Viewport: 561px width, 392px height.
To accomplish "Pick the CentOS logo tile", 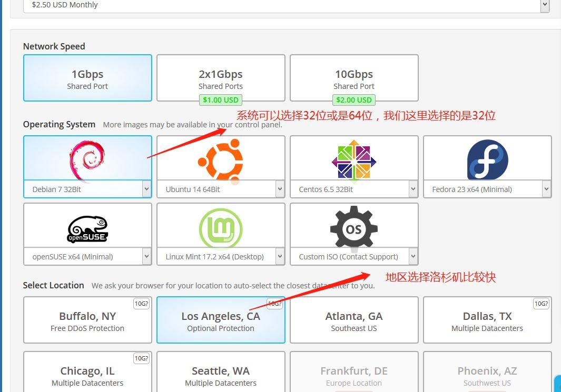I will [354, 160].
